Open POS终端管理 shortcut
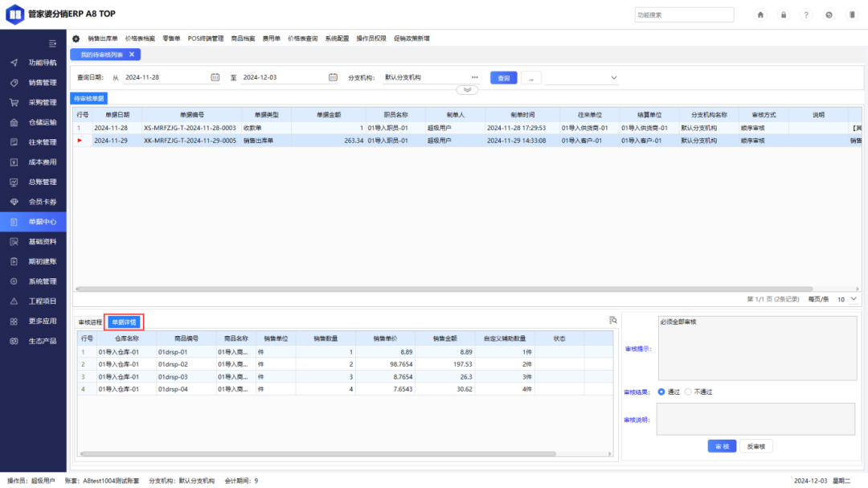 [206, 39]
